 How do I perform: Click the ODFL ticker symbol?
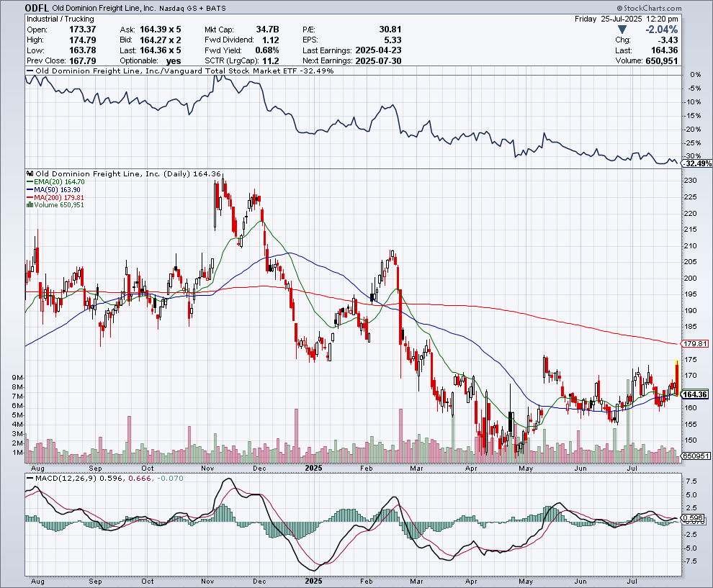tap(37, 8)
